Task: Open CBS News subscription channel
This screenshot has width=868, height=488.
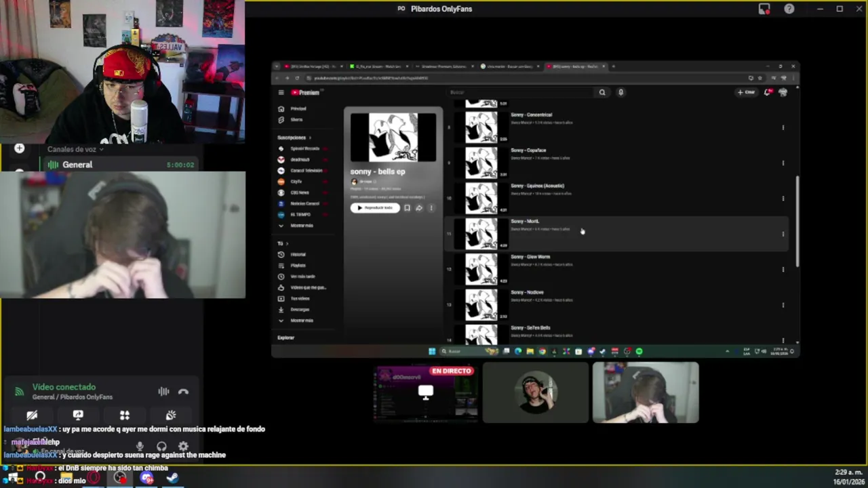Action: pyautogui.click(x=300, y=192)
